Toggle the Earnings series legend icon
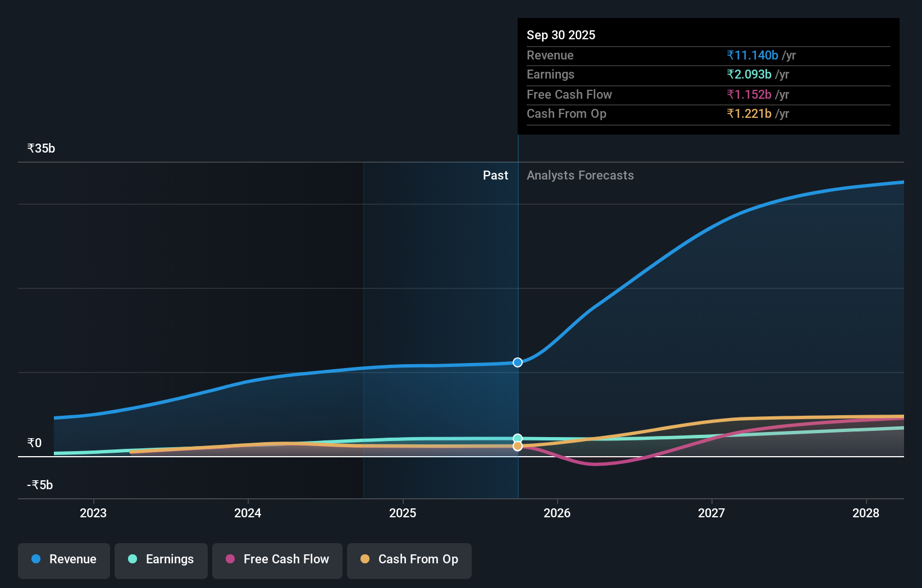Viewport: 922px width, 588px height. pos(132,559)
